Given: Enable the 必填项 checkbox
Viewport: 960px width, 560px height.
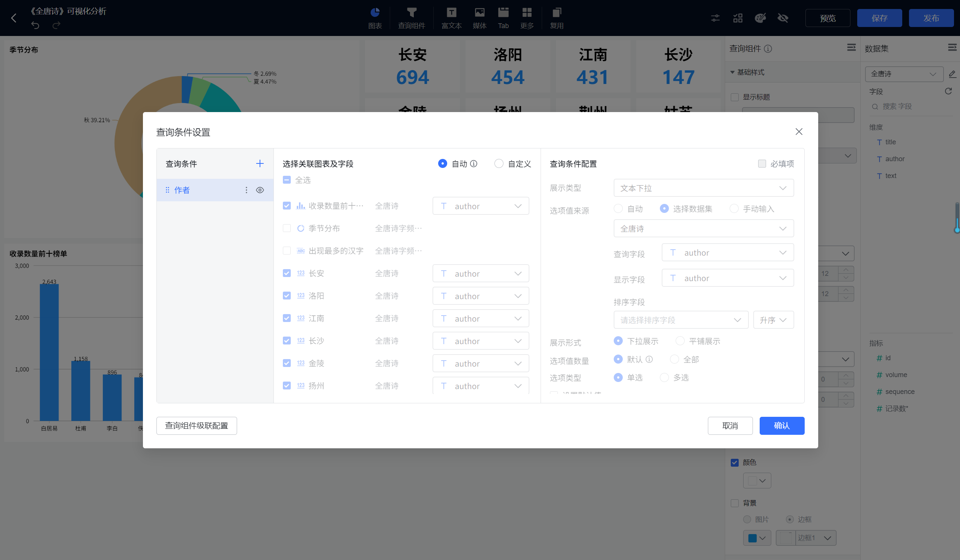Looking at the screenshot, I should 762,163.
